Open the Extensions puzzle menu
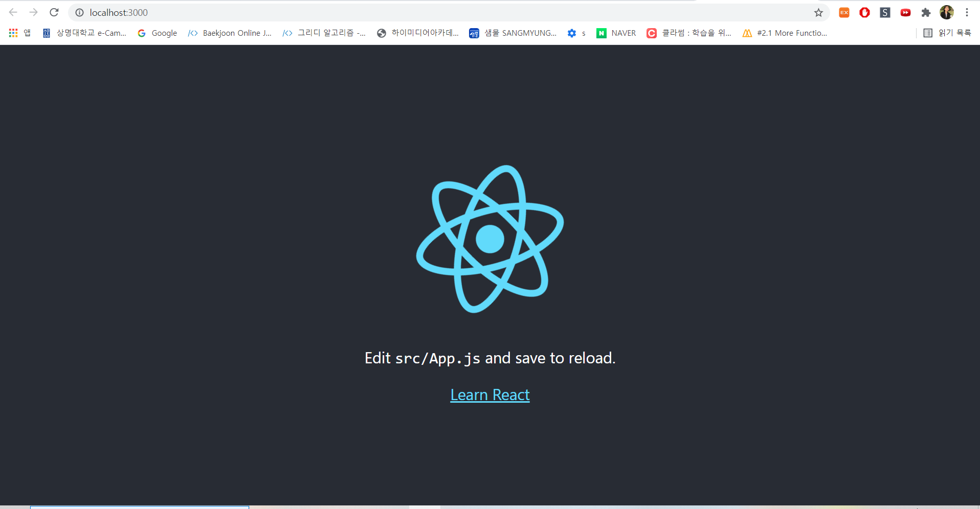Image resolution: width=980 pixels, height=509 pixels. 926,12
